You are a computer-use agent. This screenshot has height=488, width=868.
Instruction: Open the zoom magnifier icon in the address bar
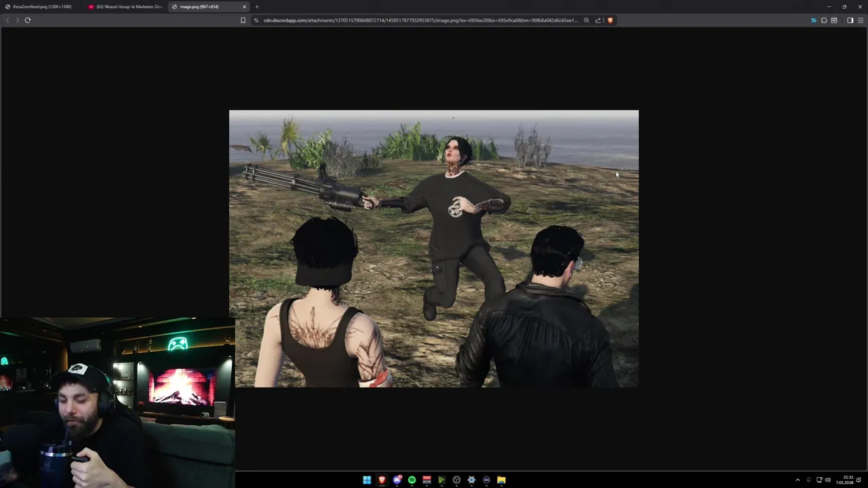pyautogui.click(x=587, y=20)
